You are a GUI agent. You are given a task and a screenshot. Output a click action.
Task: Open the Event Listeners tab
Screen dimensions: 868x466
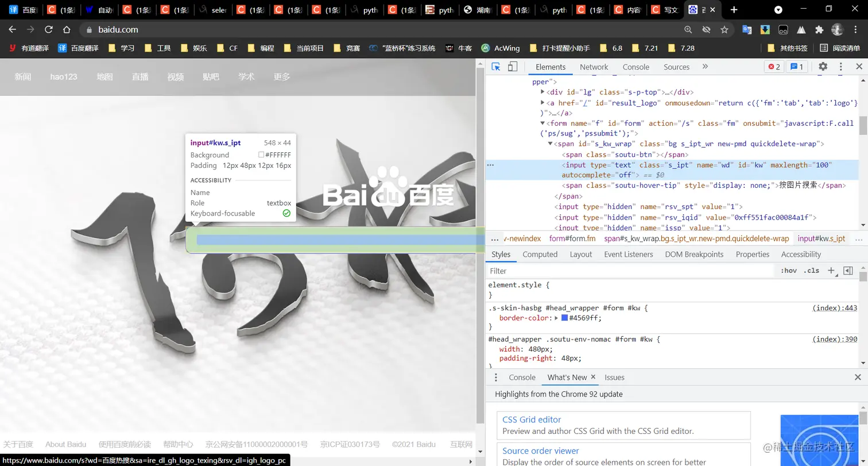pyautogui.click(x=629, y=255)
